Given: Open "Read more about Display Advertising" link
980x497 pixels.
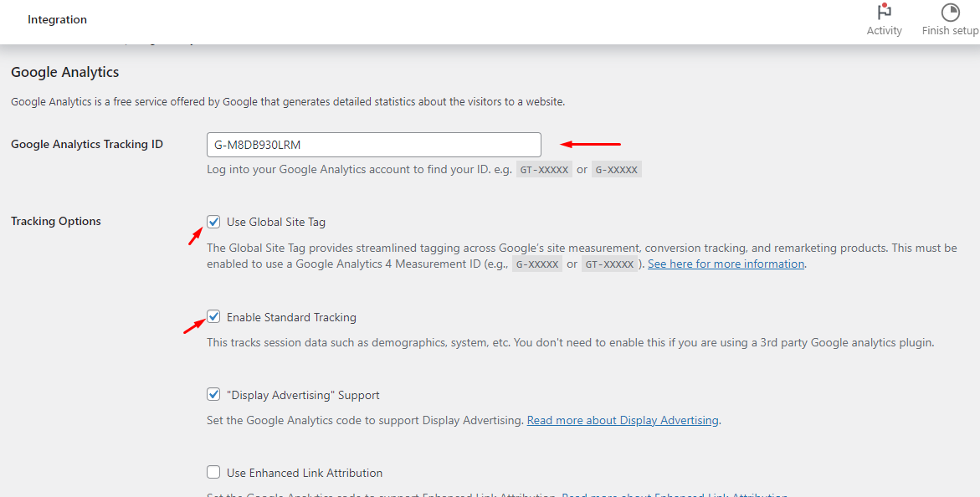Looking at the screenshot, I should 623,420.
